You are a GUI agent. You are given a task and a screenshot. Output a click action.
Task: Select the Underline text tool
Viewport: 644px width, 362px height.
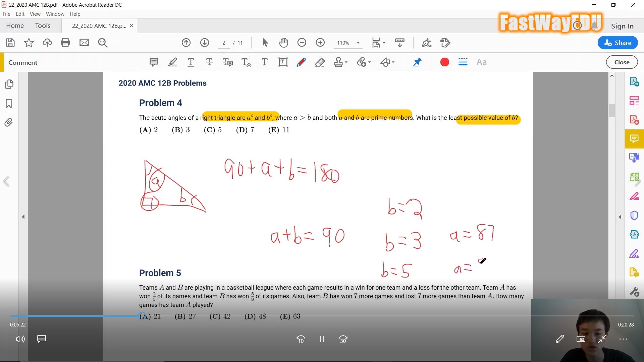191,62
